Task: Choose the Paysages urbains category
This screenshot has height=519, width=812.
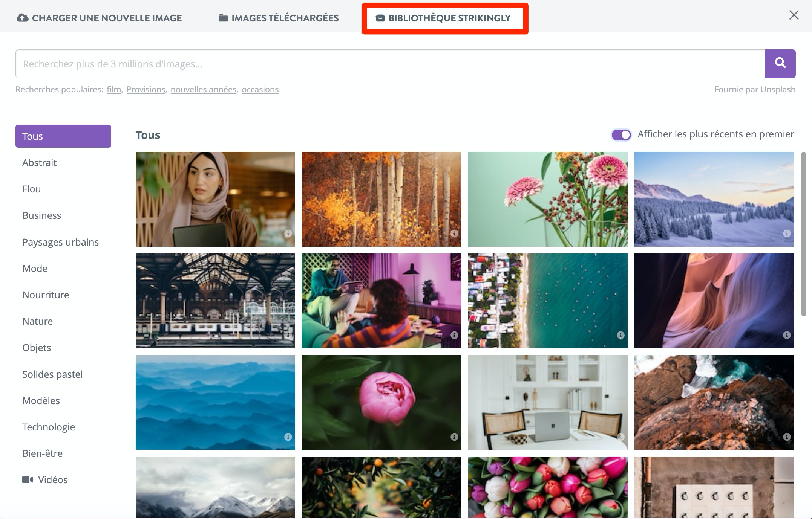Action: (60, 242)
